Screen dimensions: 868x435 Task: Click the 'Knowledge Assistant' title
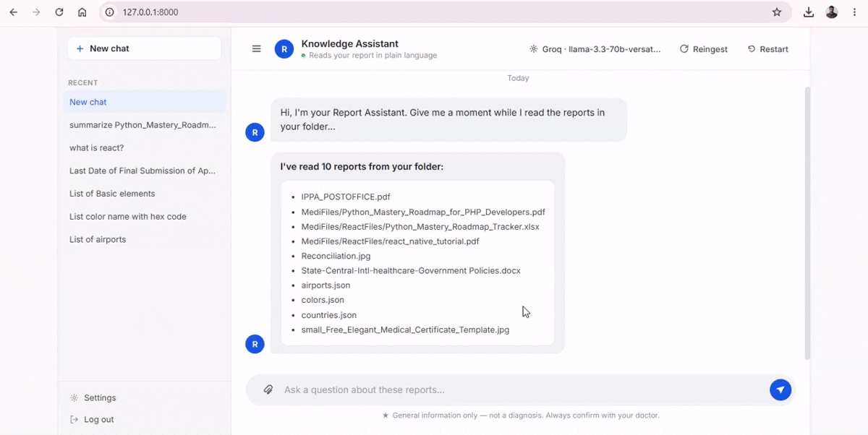click(x=350, y=43)
